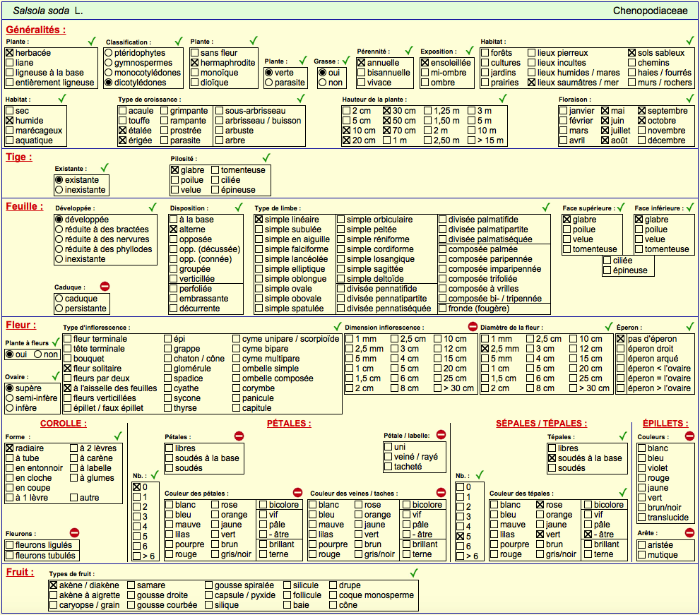Check the drupe fruit checkbox

[333, 585]
